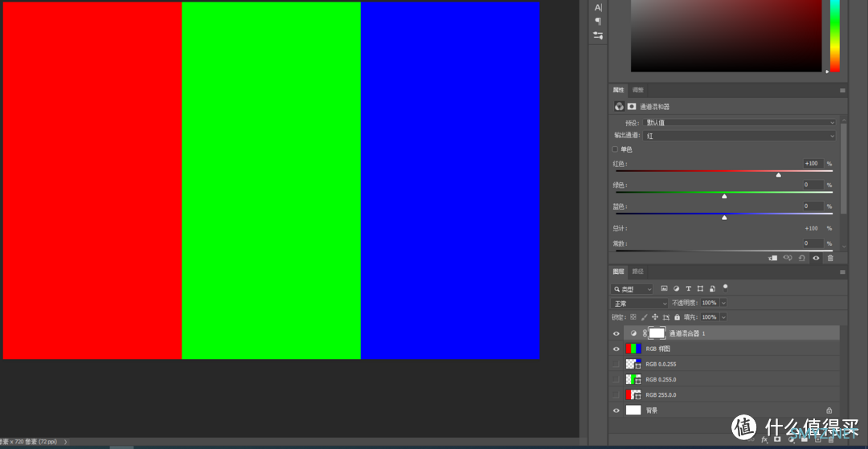The height and width of the screenshot is (449, 868).
Task: Lock position move icon
Action: 655,317
